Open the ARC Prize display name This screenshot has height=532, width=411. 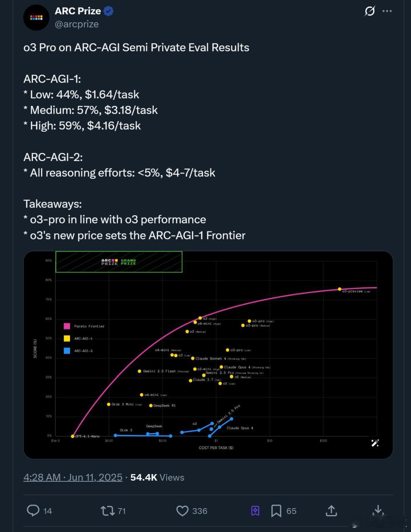point(78,11)
